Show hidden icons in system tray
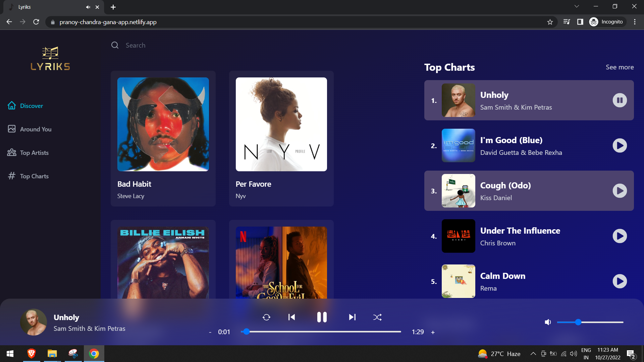This screenshot has width=644, height=362. (x=533, y=354)
